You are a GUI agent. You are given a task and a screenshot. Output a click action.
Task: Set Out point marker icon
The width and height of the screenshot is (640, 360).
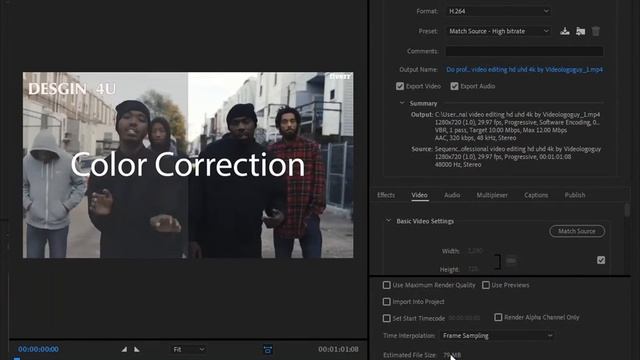137,349
